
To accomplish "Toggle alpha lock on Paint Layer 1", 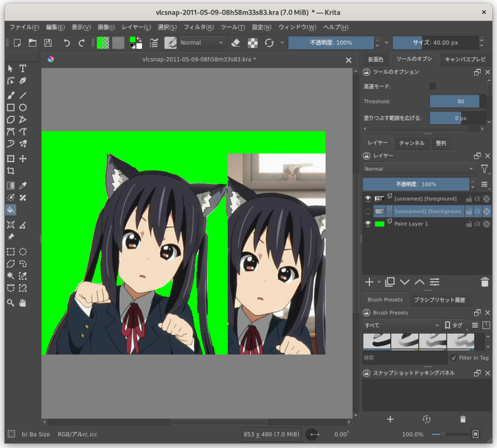I will pyautogui.click(x=478, y=224).
